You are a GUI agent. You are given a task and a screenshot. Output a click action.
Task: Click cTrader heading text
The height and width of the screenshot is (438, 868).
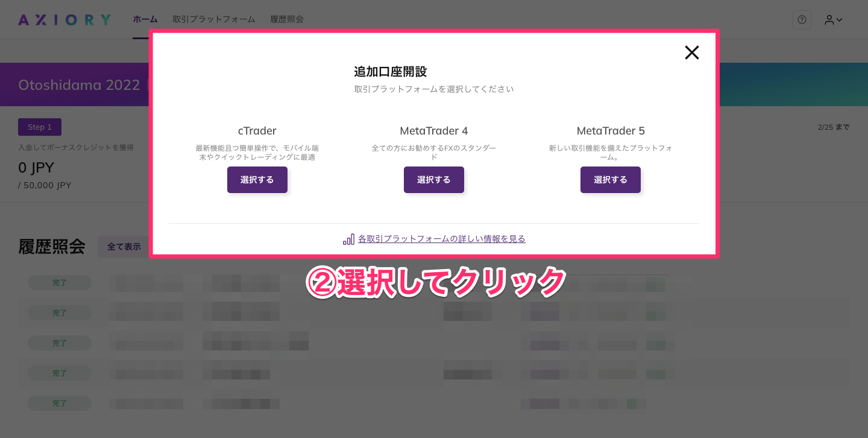(257, 131)
